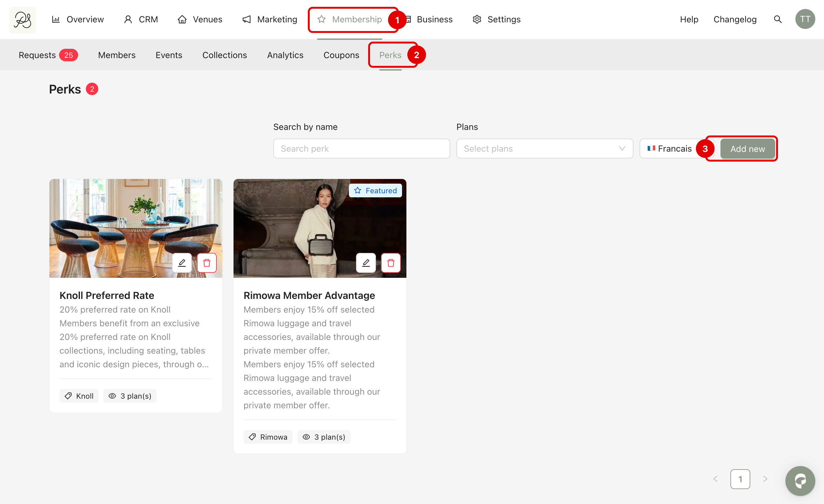Focus the Search perk input field
The height and width of the screenshot is (504, 824).
(x=361, y=149)
